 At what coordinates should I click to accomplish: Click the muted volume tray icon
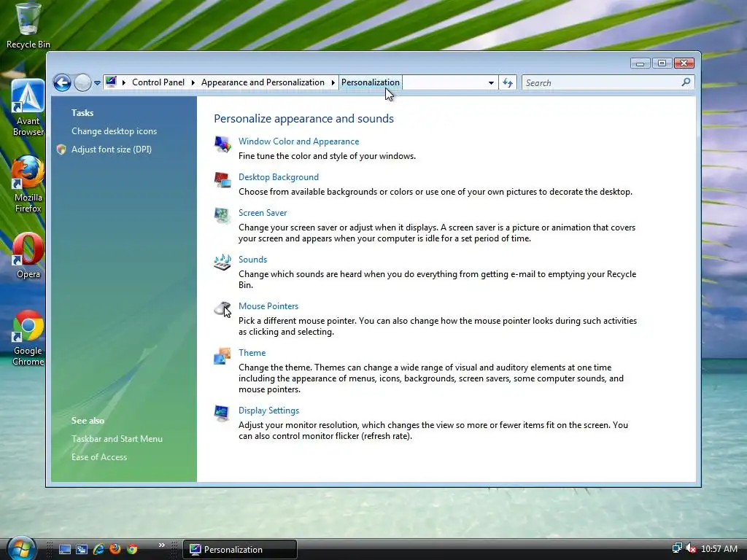pos(691,548)
